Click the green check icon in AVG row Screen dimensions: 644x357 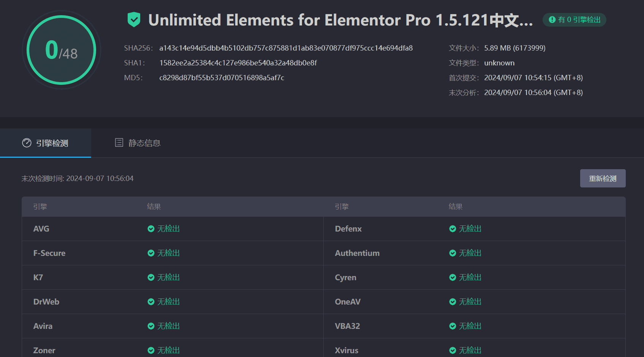(x=151, y=229)
